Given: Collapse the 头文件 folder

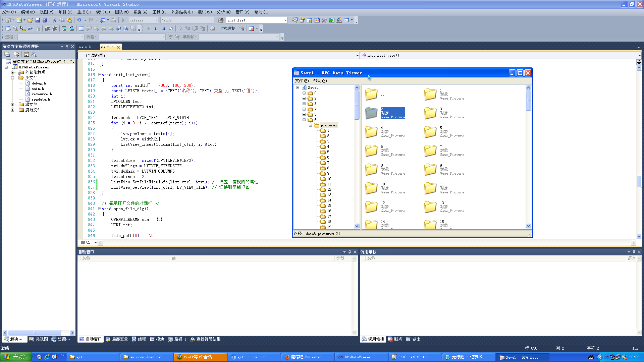Looking at the screenshot, I should pyautogui.click(x=13, y=78).
